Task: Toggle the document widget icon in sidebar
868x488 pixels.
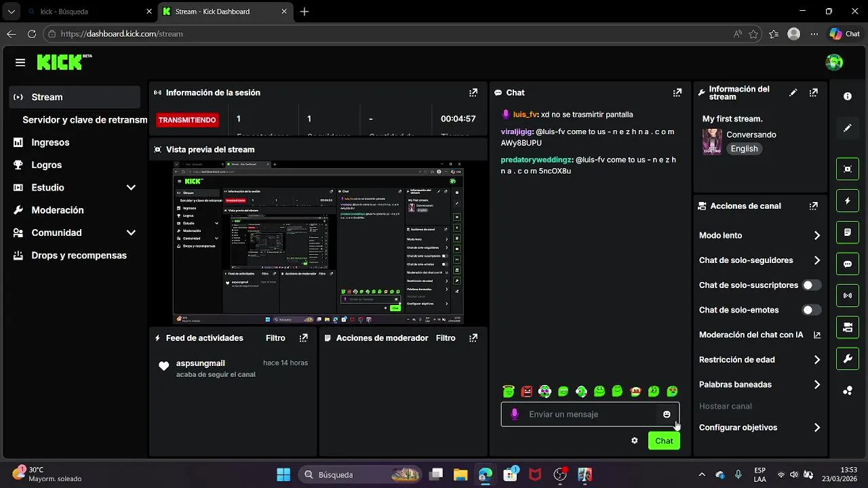Action: (848, 232)
